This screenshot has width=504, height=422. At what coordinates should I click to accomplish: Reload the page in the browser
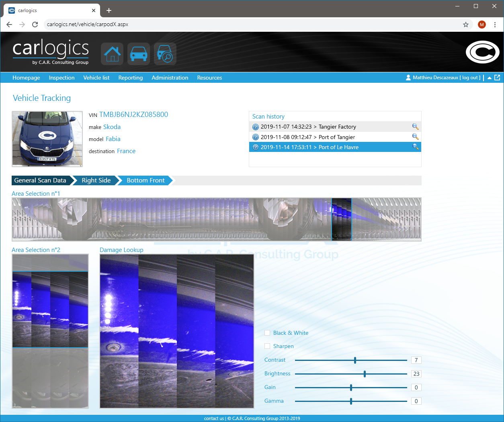pos(35,25)
